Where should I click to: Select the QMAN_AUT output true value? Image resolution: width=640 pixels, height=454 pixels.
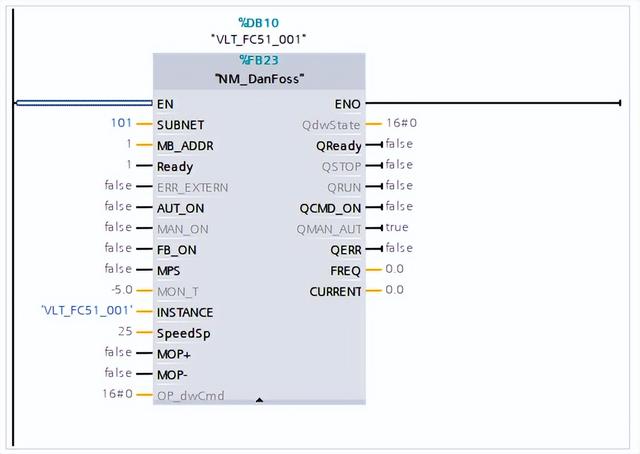pyautogui.click(x=398, y=227)
